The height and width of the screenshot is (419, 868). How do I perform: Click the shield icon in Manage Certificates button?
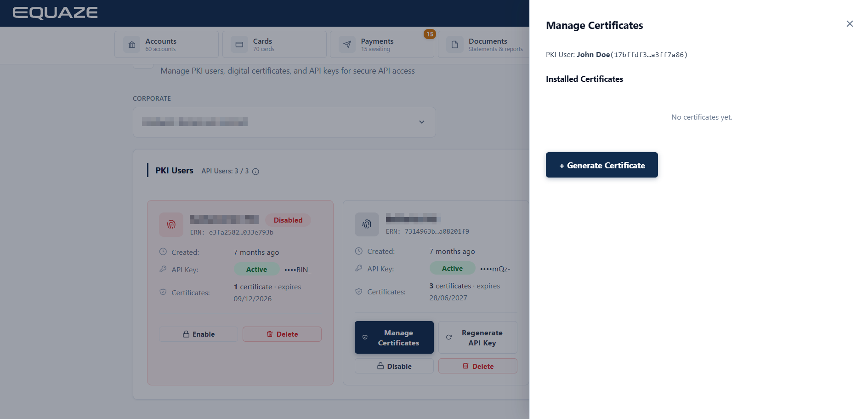[x=365, y=337]
